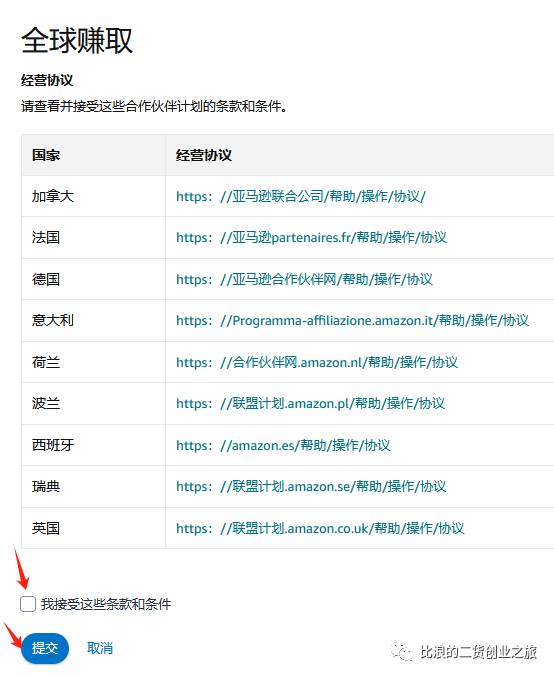Open the 荷兰 amazon.nl agreement link
The image size is (554, 677).
click(317, 362)
